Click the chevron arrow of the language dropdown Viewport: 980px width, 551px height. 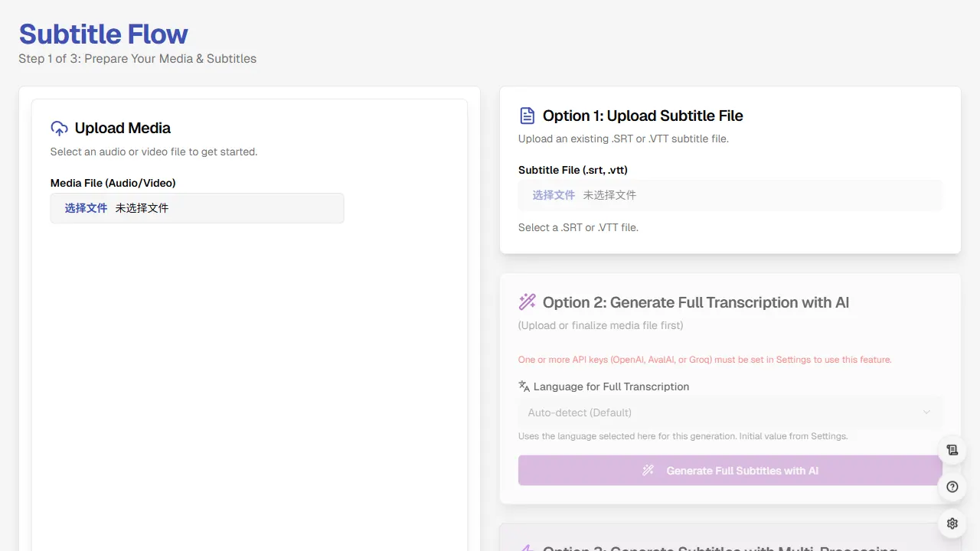926,412
